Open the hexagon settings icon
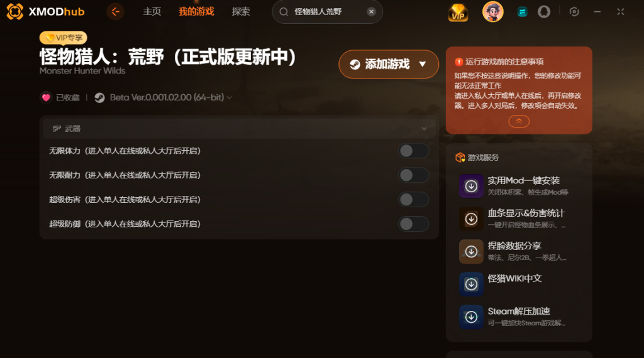Image resolution: width=644 pixels, height=358 pixels. (574, 11)
